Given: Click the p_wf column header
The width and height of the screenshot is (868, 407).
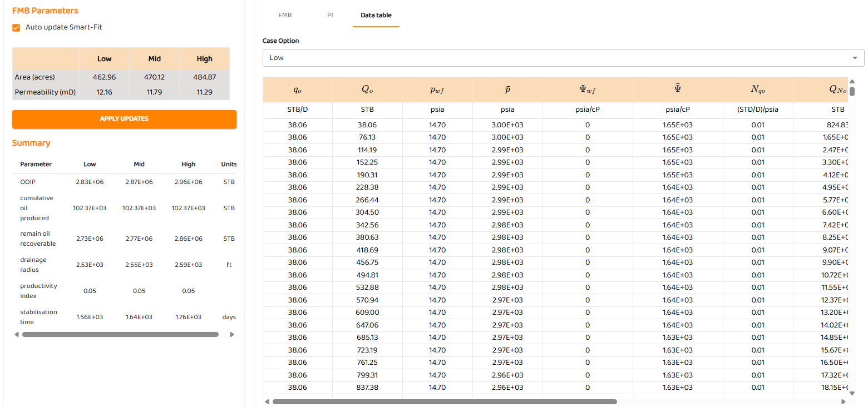Looking at the screenshot, I should 437,90.
